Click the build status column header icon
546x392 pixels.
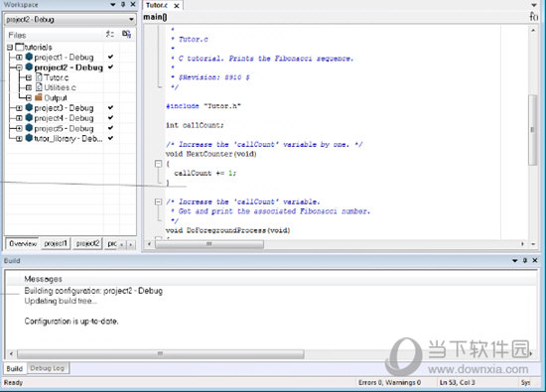click(109, 34)
